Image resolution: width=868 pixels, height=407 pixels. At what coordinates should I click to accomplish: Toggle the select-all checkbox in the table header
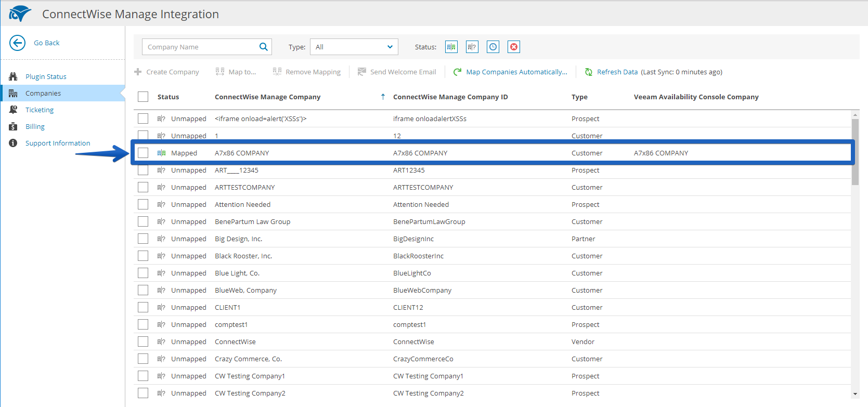[143, 97]
